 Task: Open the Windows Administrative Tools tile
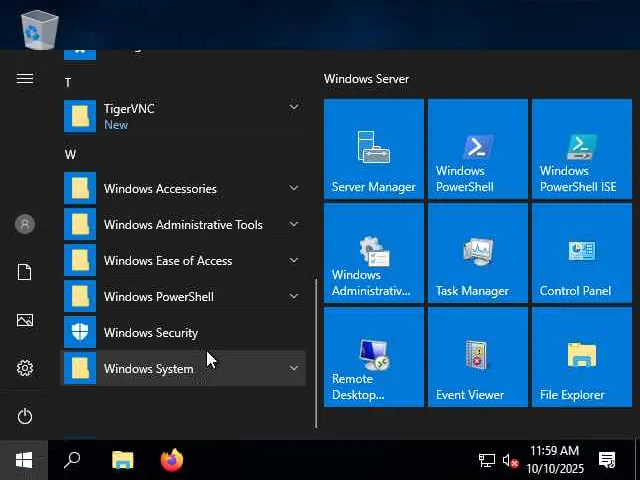(x=373, y=253)
